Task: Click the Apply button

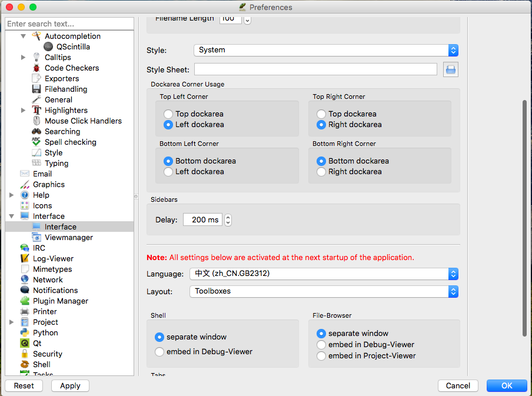Action: point(70,386)
